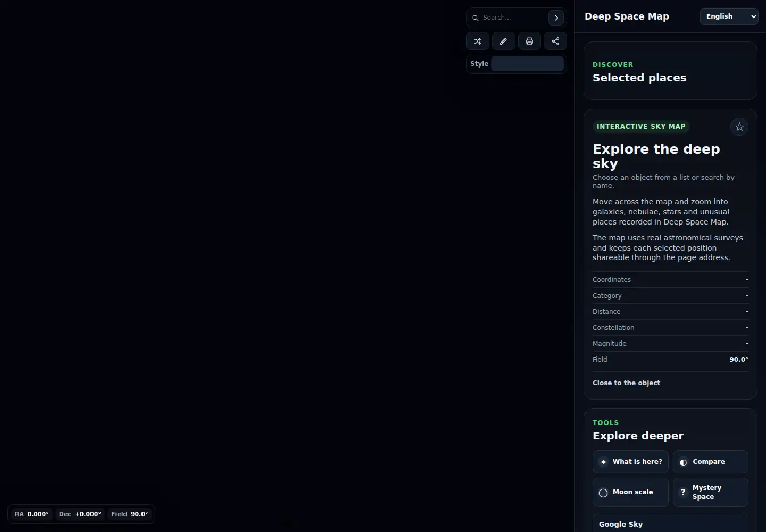Open the English language dropdown

pos(729,16)
